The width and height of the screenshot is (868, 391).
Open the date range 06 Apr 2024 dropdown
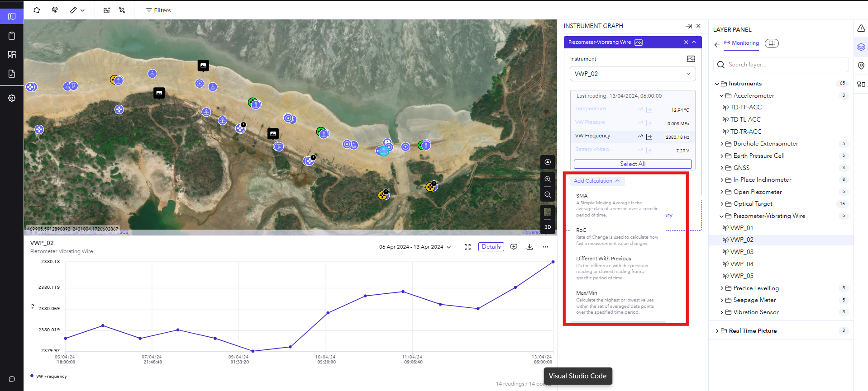point(415,247)
